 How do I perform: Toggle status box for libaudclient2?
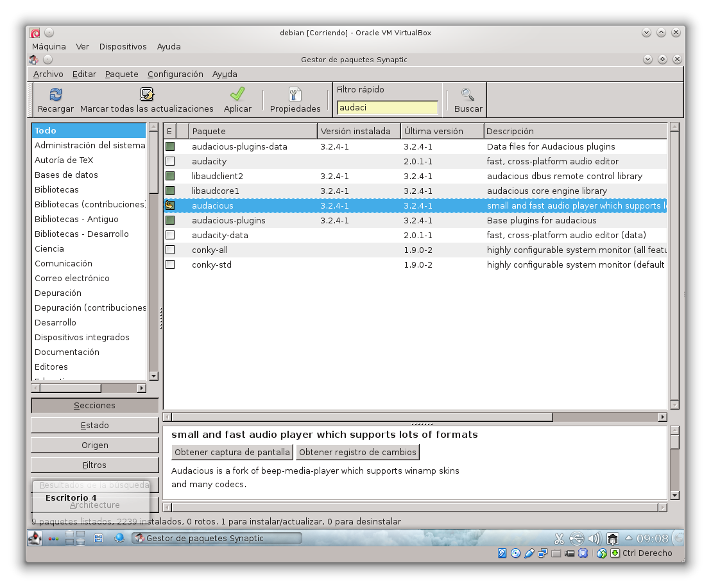click(x=170, y=176)
